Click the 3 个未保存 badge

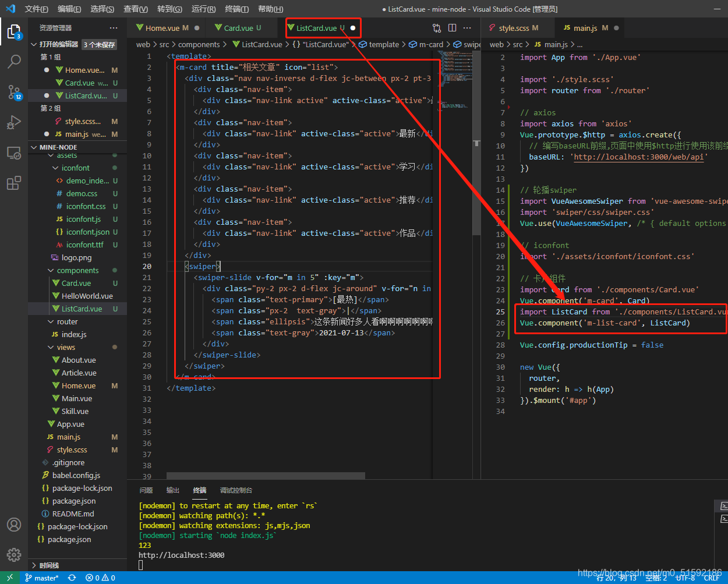pyautogui.click(x=100, y=45)
